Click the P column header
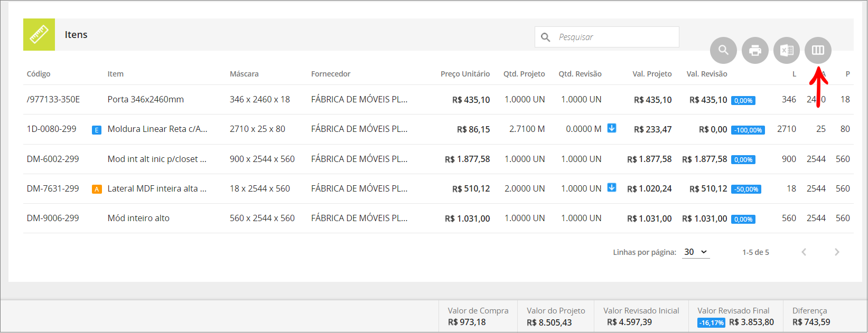The height and width of the screenshot is (333, 868). pyautogui.click(x=847, y=74)
